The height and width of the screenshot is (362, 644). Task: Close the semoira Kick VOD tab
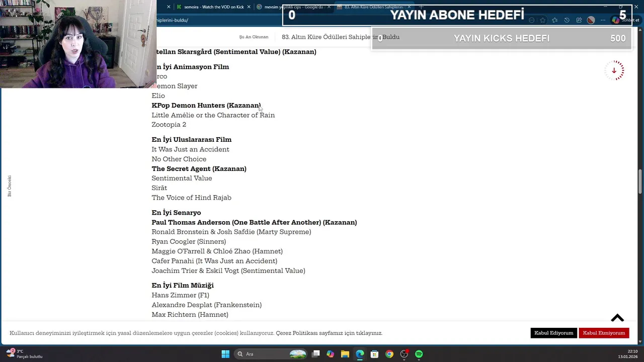[x=249, y=7]
